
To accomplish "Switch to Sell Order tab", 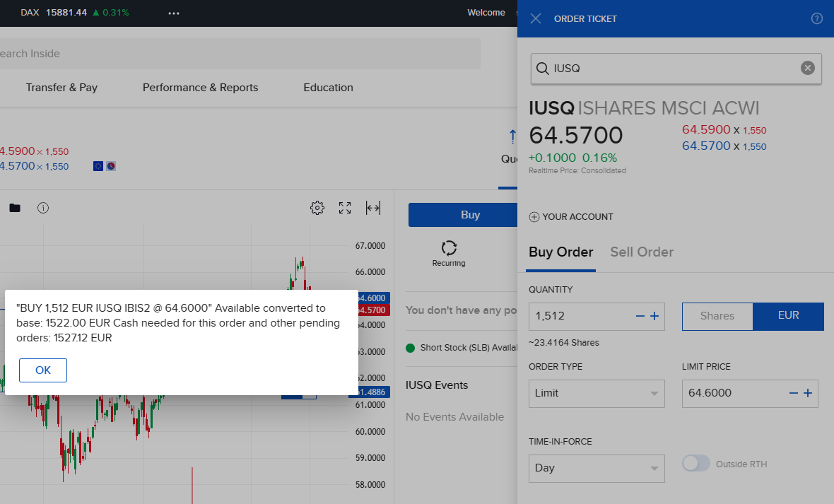I will coord(642,252).
